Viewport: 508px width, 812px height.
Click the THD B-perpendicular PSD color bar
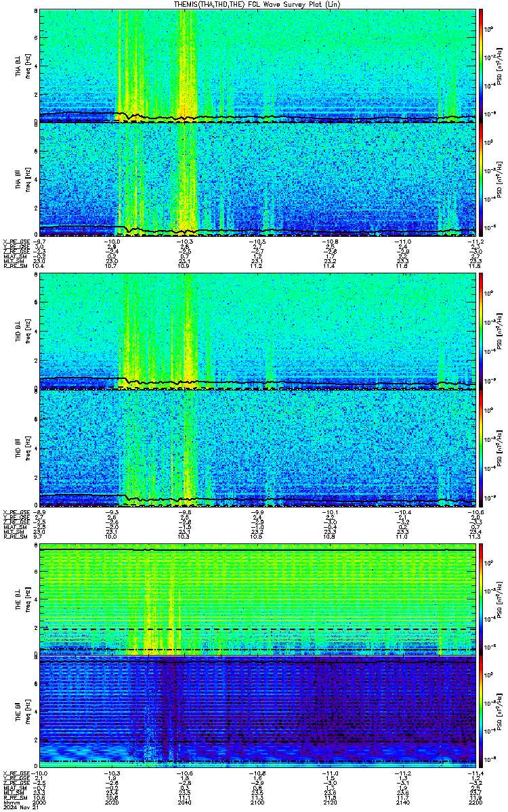[482, 331]
